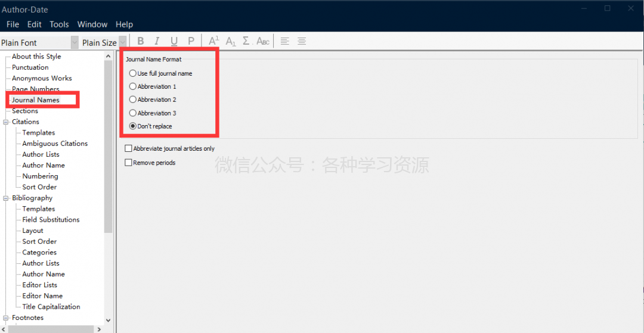Viewport: 644px width, 333px height.
Task: Select the Abbreviation 2 radio button
Action: [x=132, y=99]
